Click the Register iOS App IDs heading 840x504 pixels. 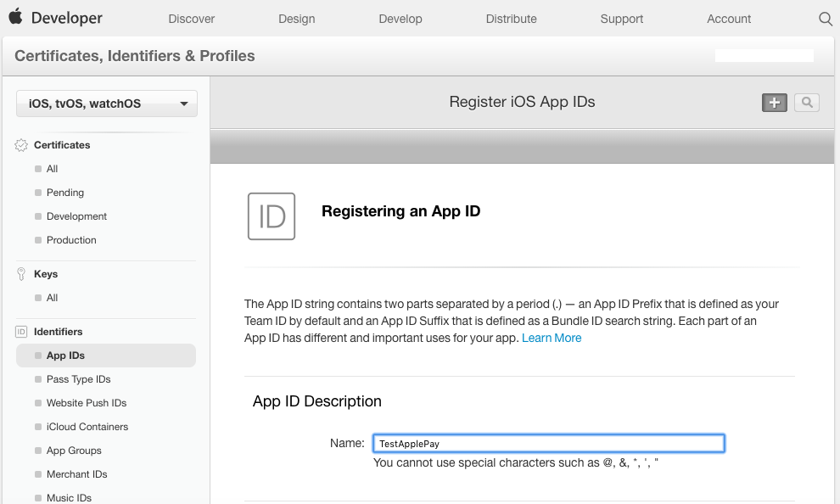[522, 102]
